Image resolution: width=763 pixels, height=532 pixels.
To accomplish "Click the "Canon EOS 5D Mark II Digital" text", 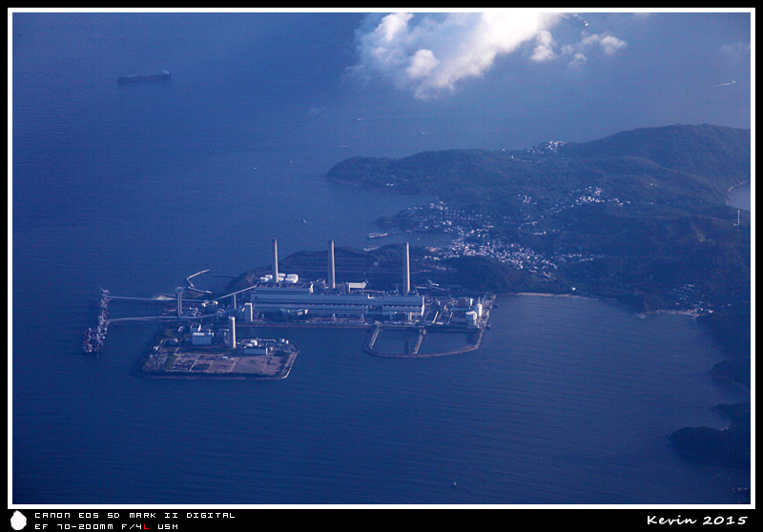I will (x=134, y=515).
